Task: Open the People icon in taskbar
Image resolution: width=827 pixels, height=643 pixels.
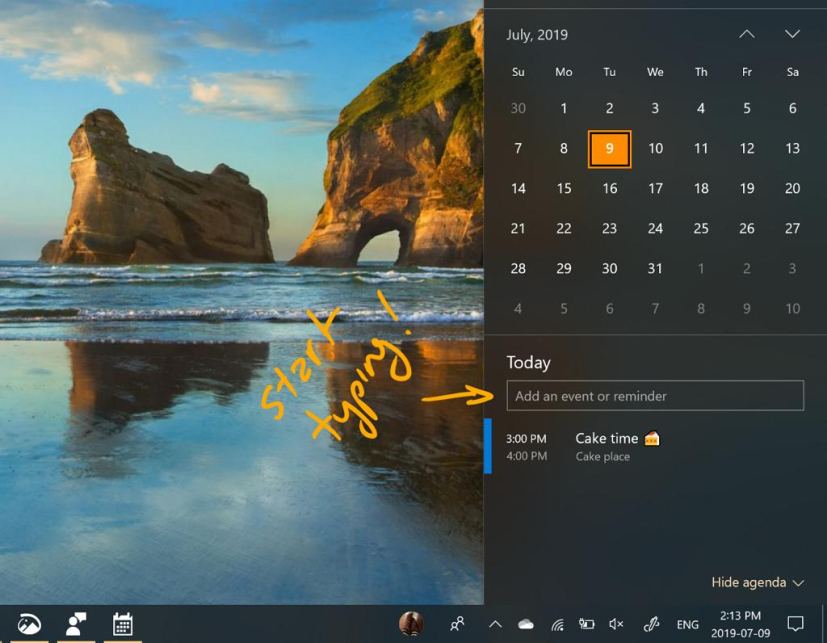Action: tap(457, 624)
